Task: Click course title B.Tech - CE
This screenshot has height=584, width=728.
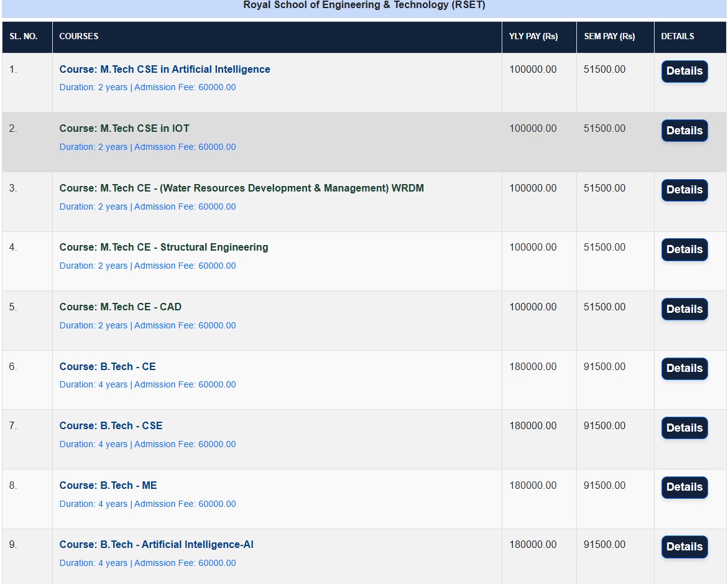Action: [x=108, y=366]
